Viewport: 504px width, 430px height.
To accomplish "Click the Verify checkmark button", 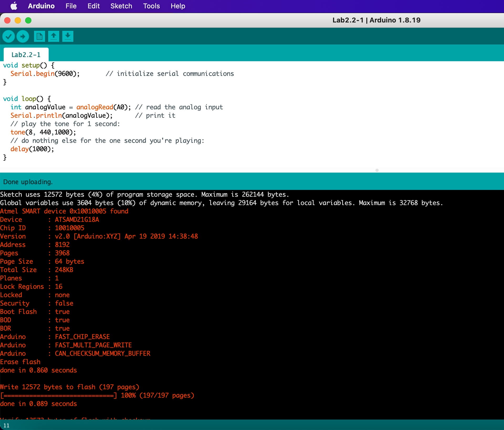I will pos(8,36).
